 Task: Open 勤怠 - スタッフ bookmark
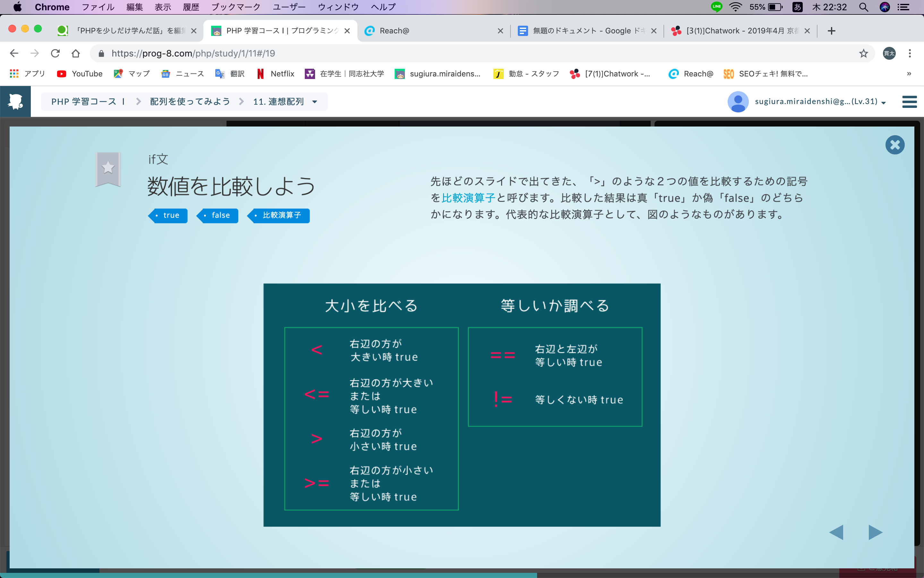526,74
